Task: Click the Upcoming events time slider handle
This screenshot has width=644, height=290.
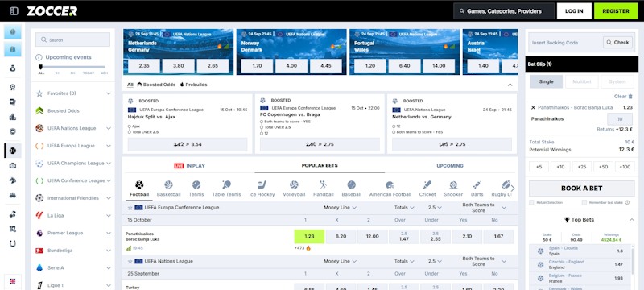Action: pyautogui.click(x=41, y=67)
